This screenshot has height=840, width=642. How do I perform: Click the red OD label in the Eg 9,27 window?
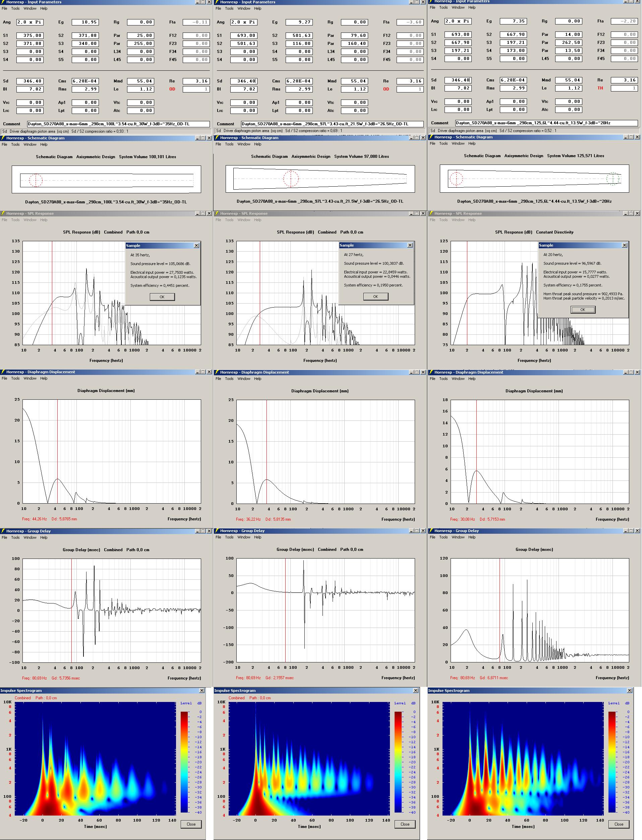[386, 89]
